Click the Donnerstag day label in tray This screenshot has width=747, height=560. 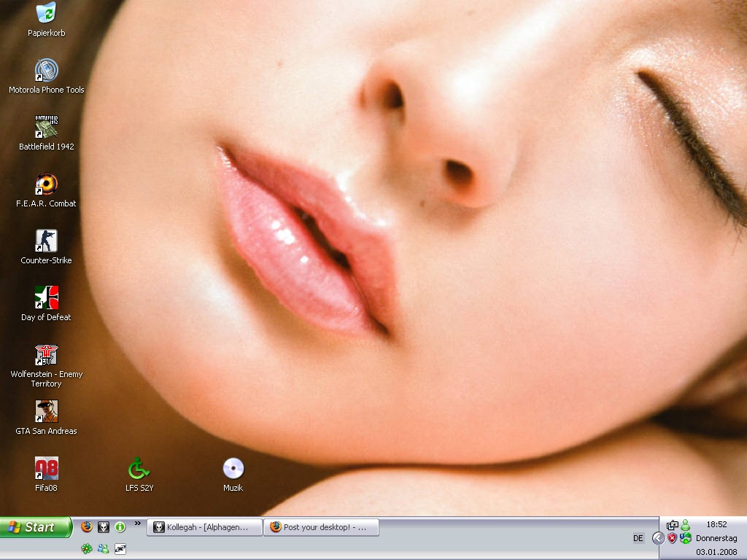pyautogui.click(x=716, y=538)
